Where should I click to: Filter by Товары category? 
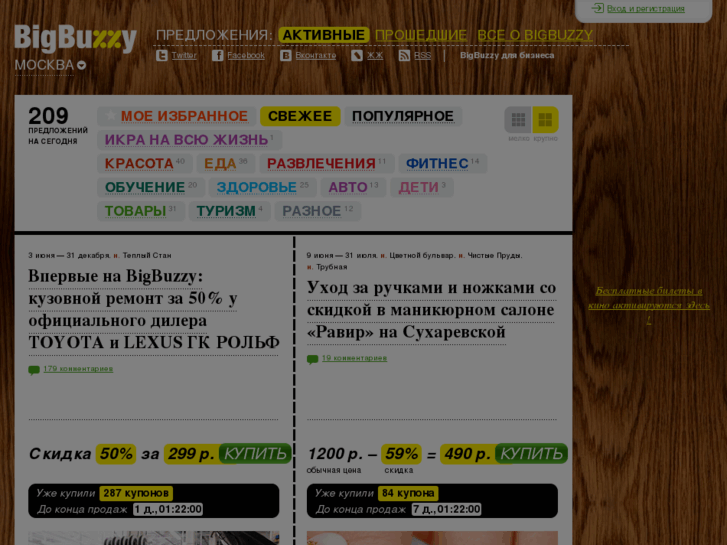pos(140,211)
